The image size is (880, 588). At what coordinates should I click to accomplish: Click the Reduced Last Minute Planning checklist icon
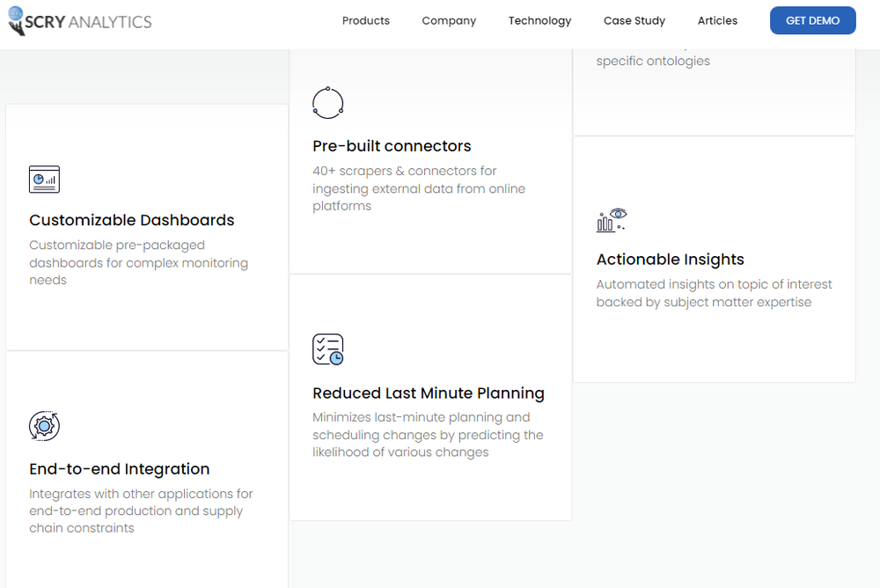(x=327, y=349)
